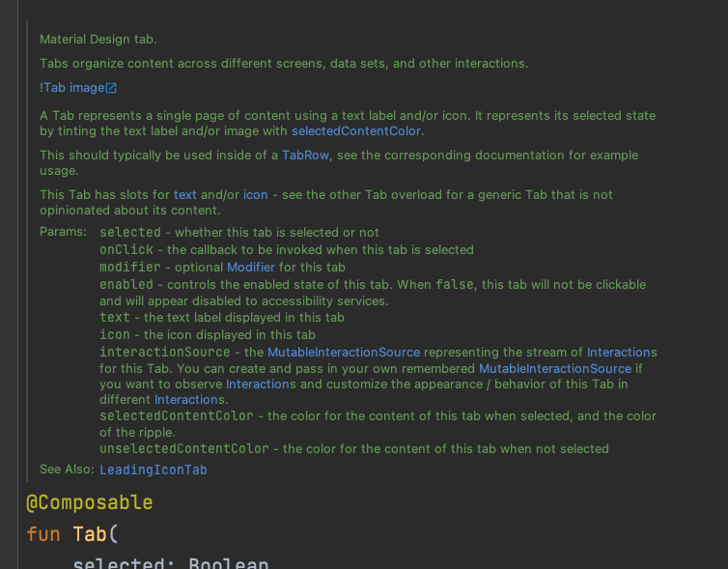Click the selected parameter in the signature
Image resolution: width=728 pixels, height=569 pixels.
coord(119,562)
